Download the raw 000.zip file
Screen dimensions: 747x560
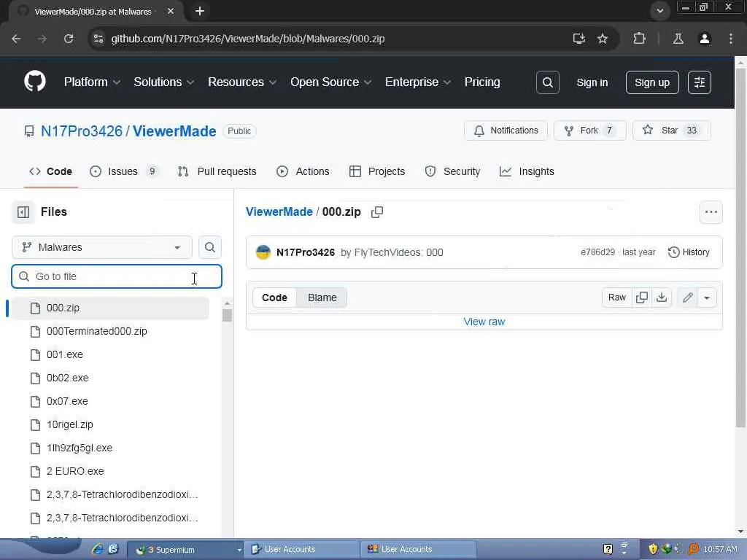662,297
